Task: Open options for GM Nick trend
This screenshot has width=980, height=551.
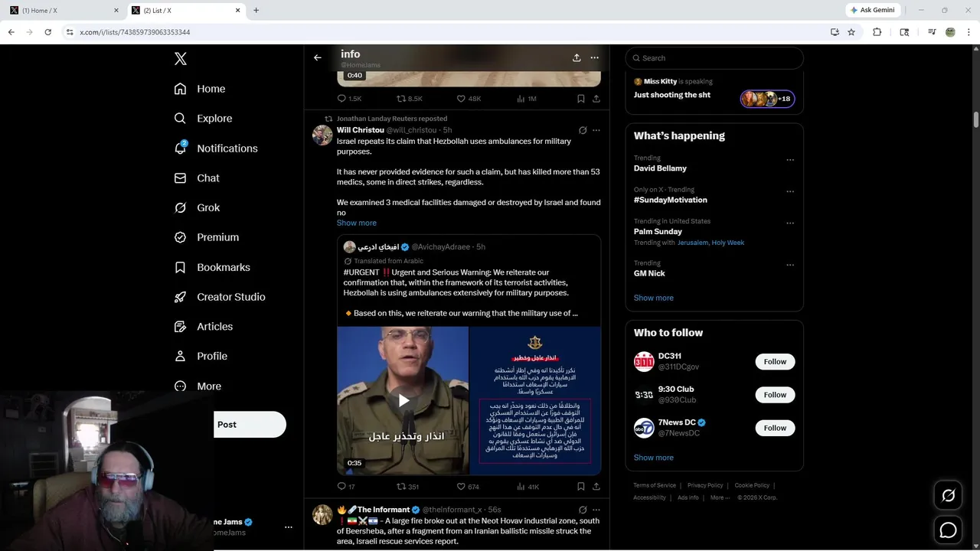Action: point(790,265)
